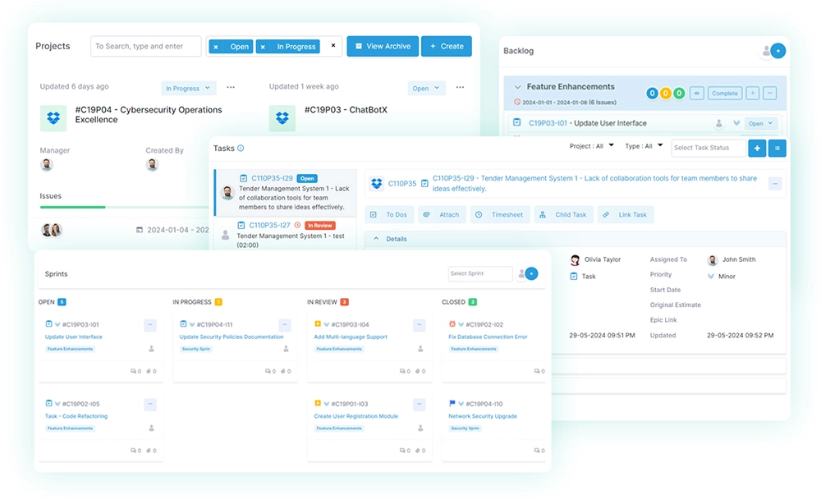Open the Fix Database Connection Error link

click(x=488, y=337)
